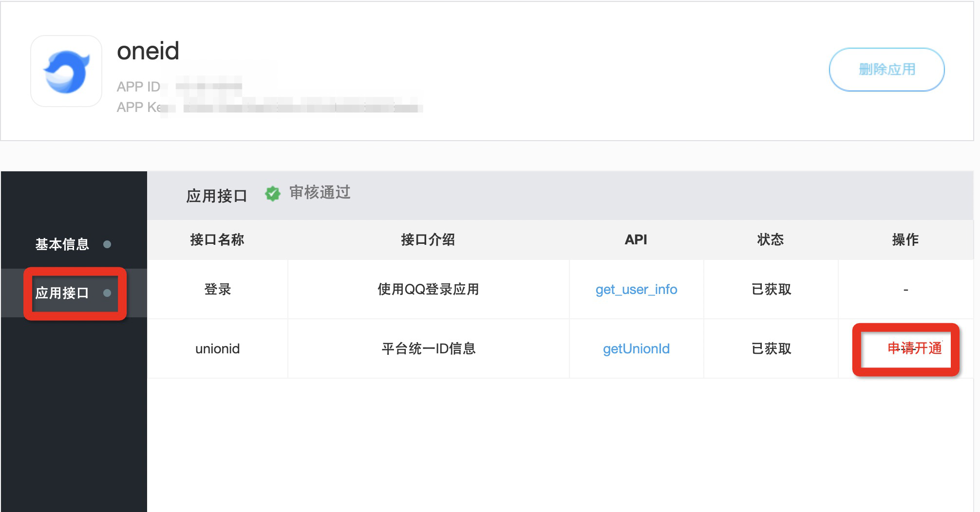
Task: Click the oneid app logo icon
Action: [66, 71]
